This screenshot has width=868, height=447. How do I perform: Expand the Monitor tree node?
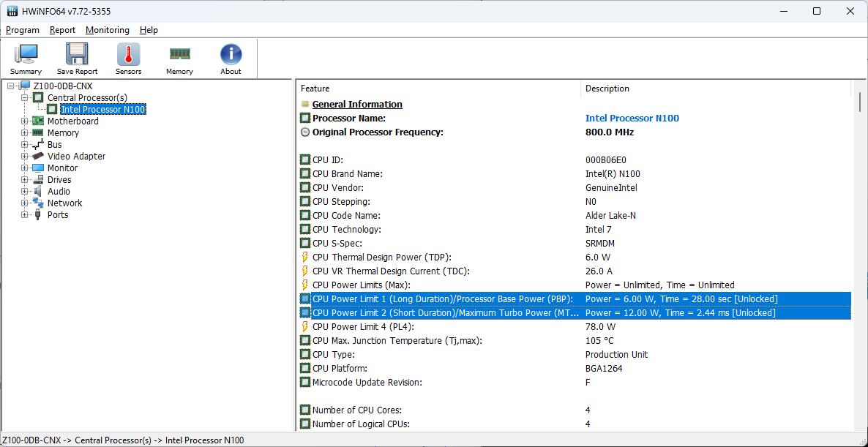tap(24, 168)
